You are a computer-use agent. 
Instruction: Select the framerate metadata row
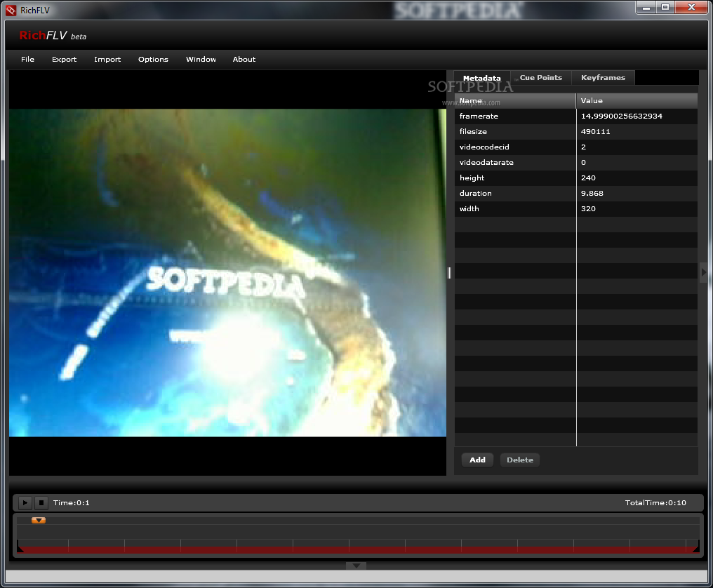[x=576, y=116]
